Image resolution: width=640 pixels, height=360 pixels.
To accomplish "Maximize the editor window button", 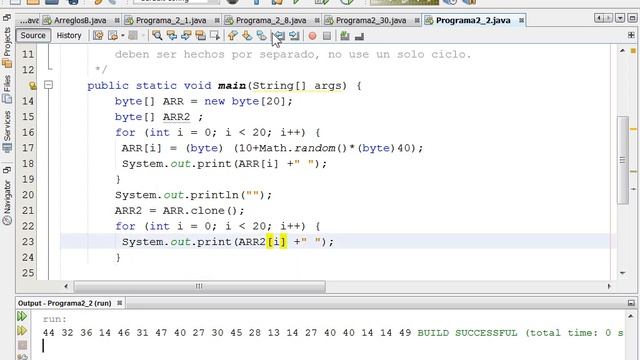I will pos(632,18).
